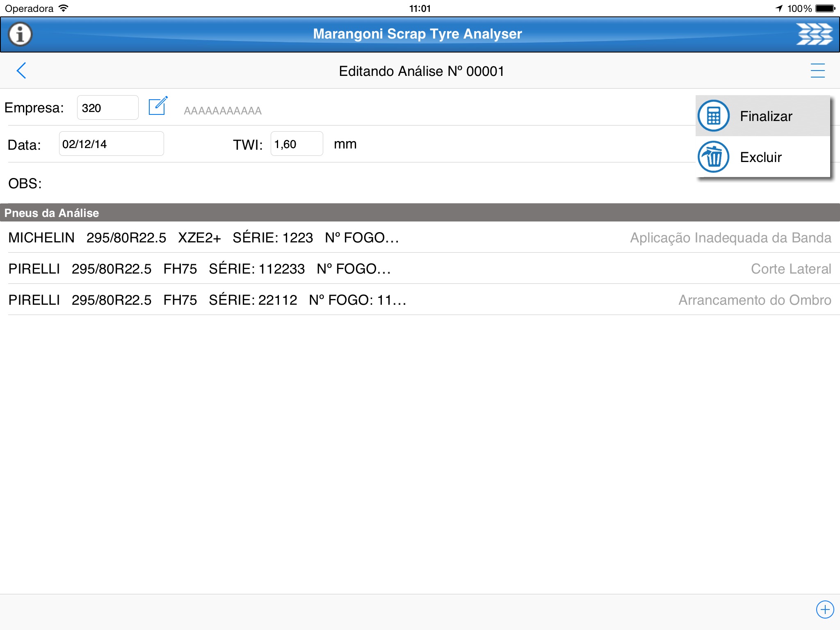
Task: Click the Pneus da Análise section header
Action: point(420,212)
